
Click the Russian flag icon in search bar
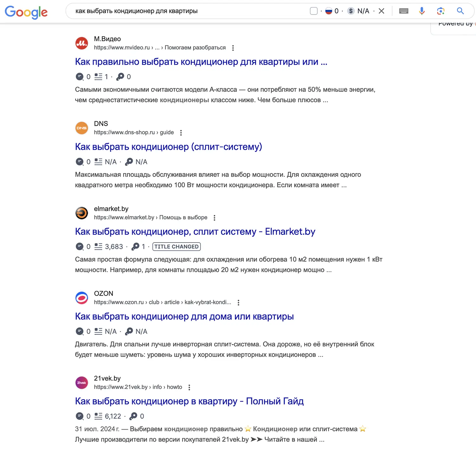329,11
